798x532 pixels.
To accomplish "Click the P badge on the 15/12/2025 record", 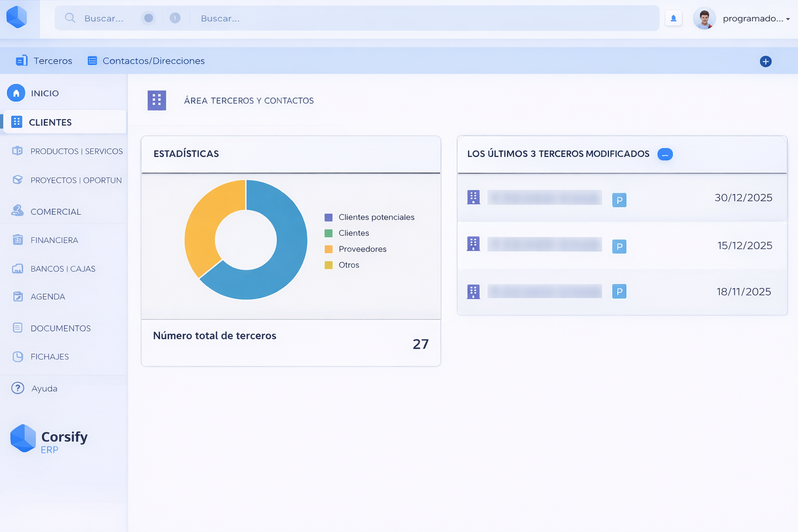I will 619,246.
